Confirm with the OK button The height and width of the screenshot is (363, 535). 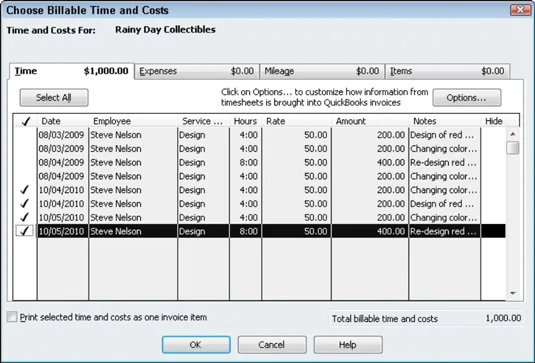pyautogui.click(x=196, y=345)
